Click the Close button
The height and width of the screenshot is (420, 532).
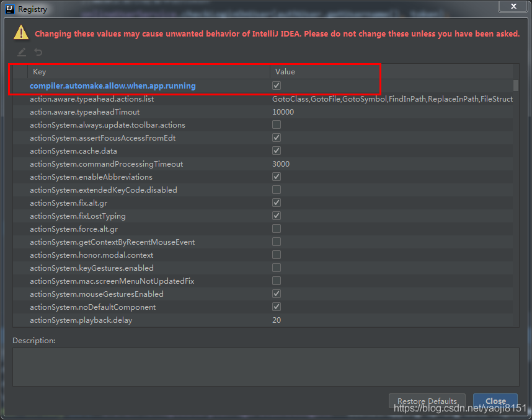point(495,401)
